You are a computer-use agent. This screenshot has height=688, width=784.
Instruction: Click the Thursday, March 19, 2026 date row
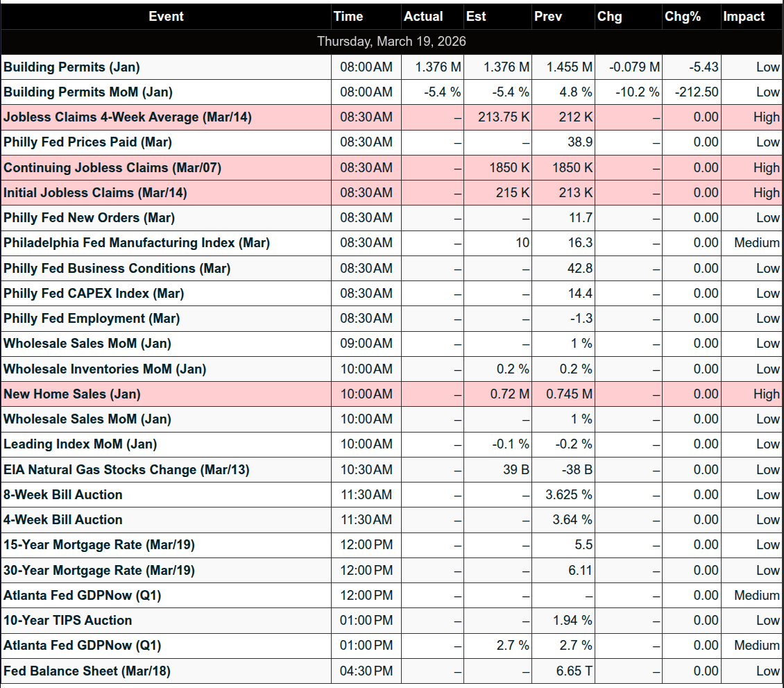coord(391,42)
